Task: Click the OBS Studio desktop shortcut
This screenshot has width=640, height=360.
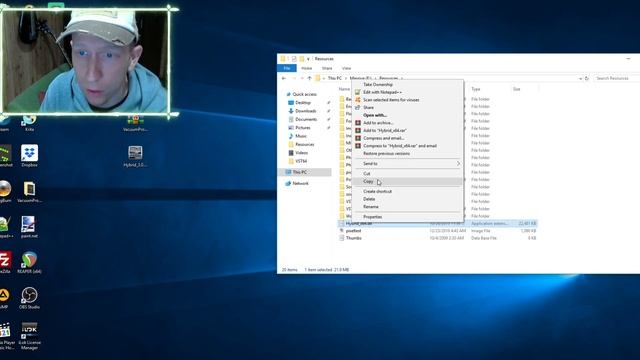Action: (29, 298)
